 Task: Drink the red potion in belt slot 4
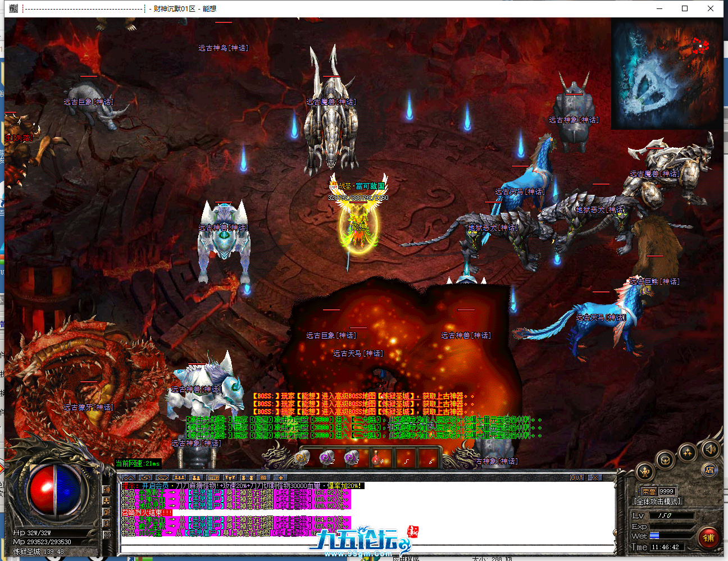pos(377,458)
